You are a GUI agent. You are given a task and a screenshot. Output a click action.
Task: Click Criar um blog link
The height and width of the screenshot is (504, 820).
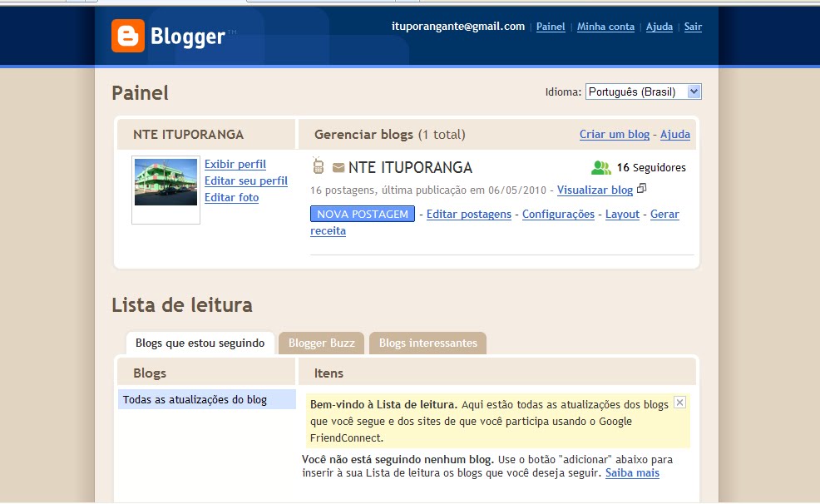614,135
